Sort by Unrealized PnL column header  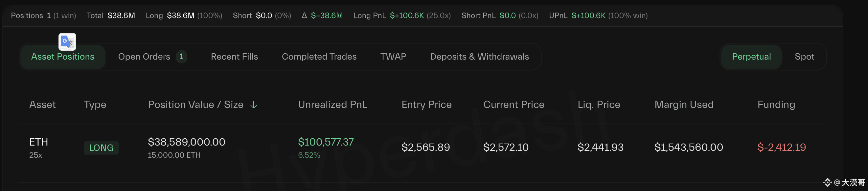click(x=332, y=105)
